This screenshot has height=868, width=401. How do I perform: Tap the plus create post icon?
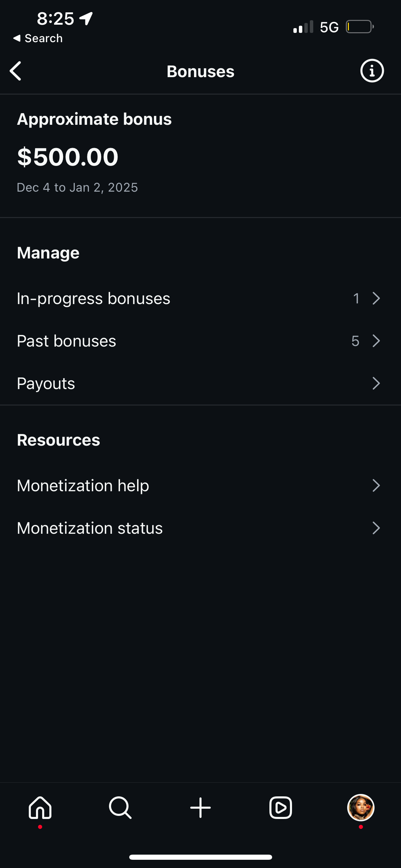coord(200,808)
